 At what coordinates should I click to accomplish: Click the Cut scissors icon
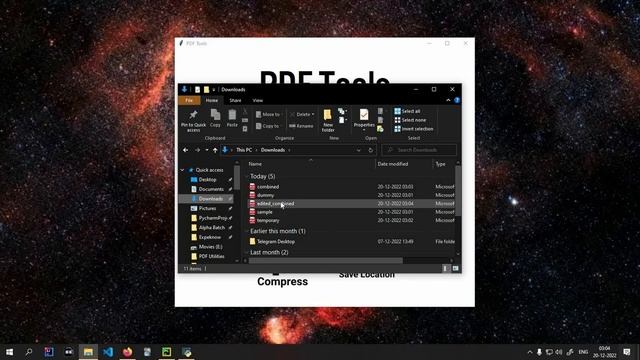click(245, 111)
